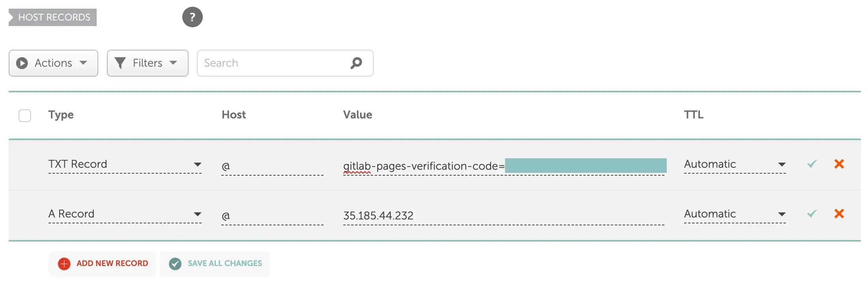Viewport: 868px width, 283px height.
Task: Delete the TXT Record with orange X
Action: [x=839, y=164]
